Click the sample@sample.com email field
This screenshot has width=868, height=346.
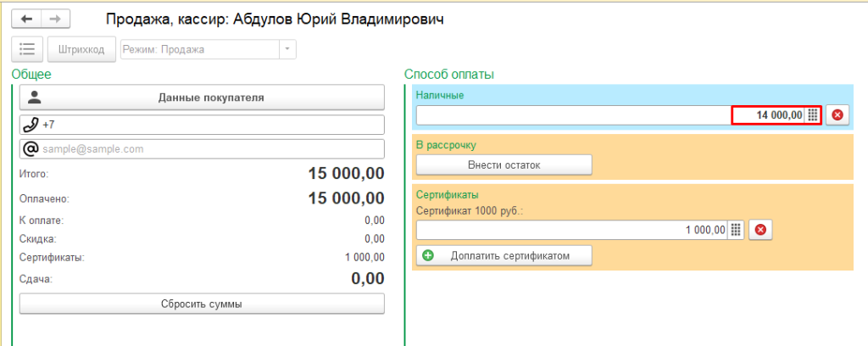pyautogui.click(x=202, y=149)
